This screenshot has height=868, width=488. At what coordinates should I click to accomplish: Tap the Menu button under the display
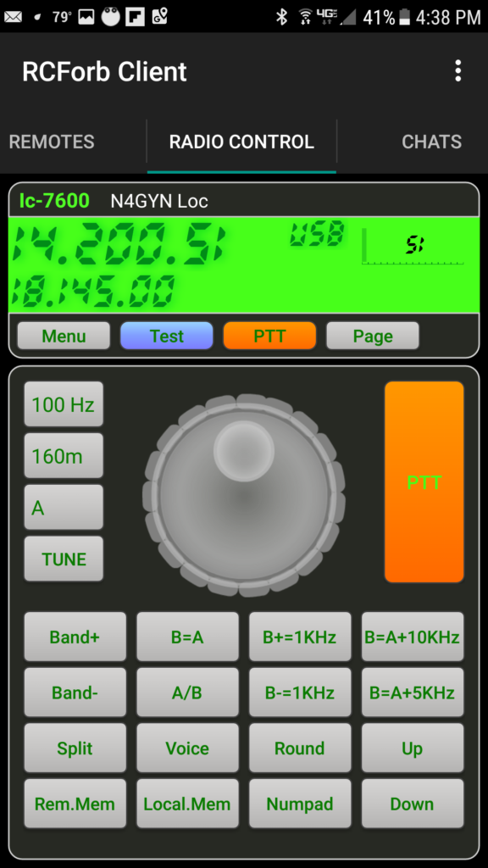pyautogui.click(x=64, y=336)
